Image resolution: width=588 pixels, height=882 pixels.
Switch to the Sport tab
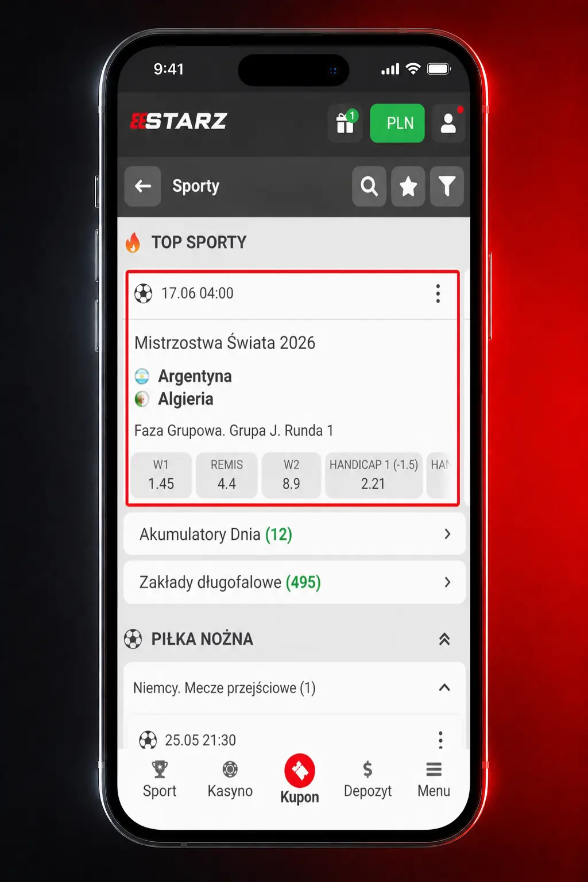pyautogui.click(x=160, y=780)
